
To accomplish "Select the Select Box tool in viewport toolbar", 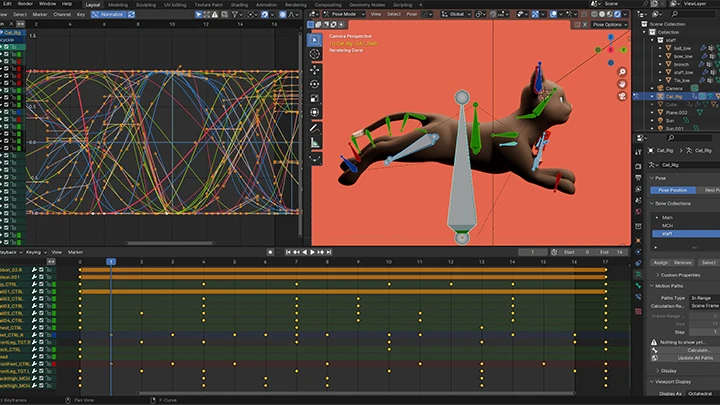I will click(x=315, y=40).
